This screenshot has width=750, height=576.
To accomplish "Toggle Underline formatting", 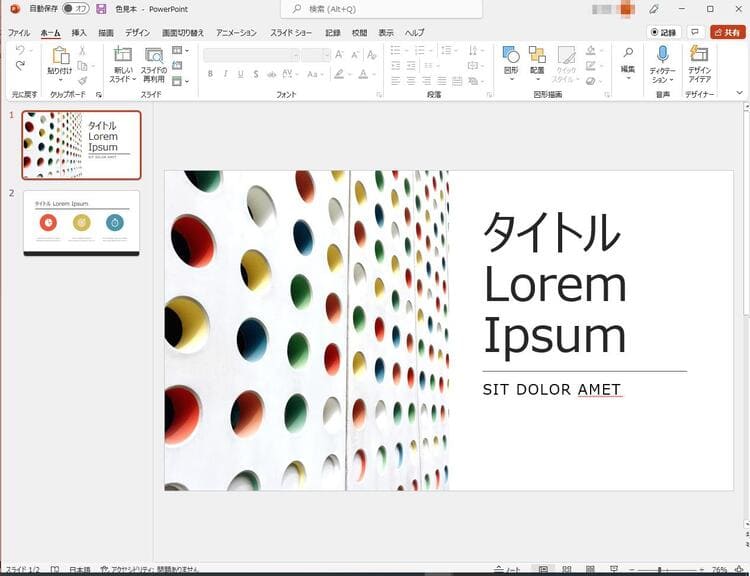I will click(241, 74).
